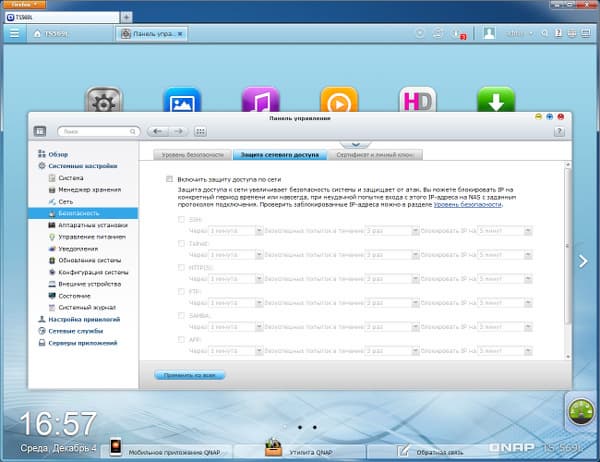The height and width of the screenshot is (462, 600).
Task: Toggle the Control Panel sidebar view icon
Action: [x=40, y=131]
